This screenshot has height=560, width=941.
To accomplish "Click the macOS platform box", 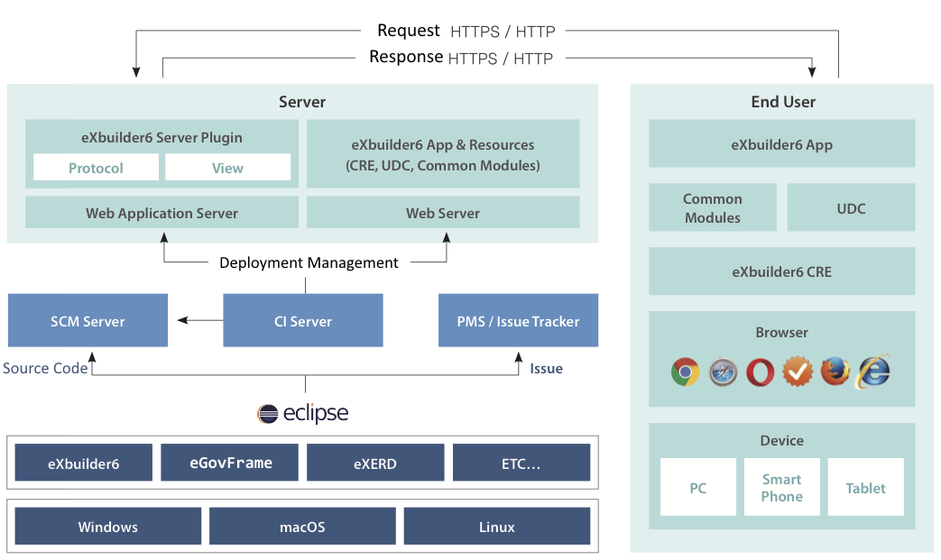I will [x=302, y=527].
